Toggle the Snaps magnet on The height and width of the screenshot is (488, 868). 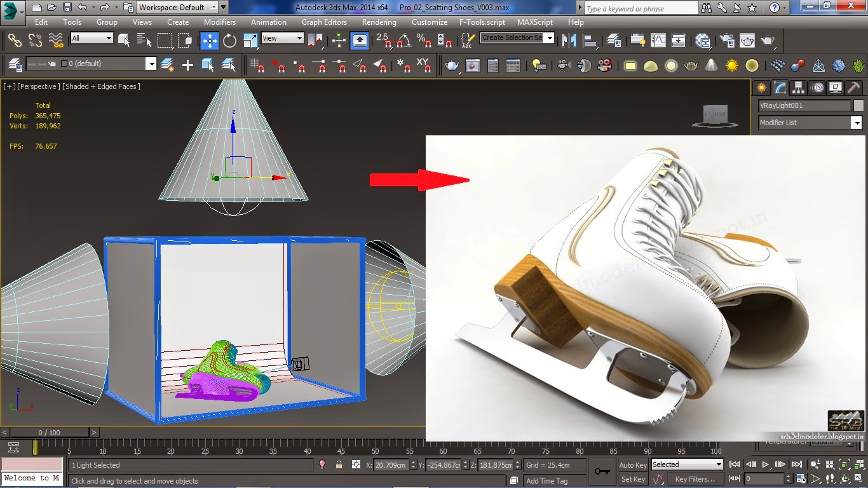[386, 40]
